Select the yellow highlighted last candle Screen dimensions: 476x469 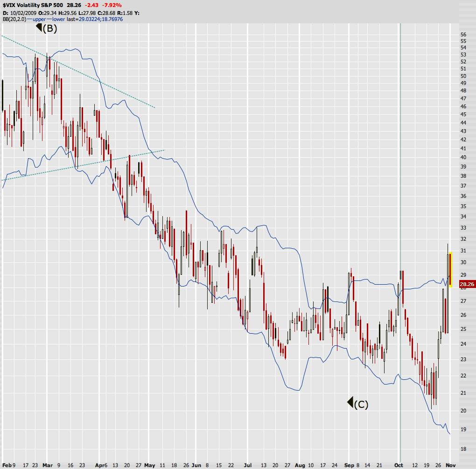(x=450, y=270)
